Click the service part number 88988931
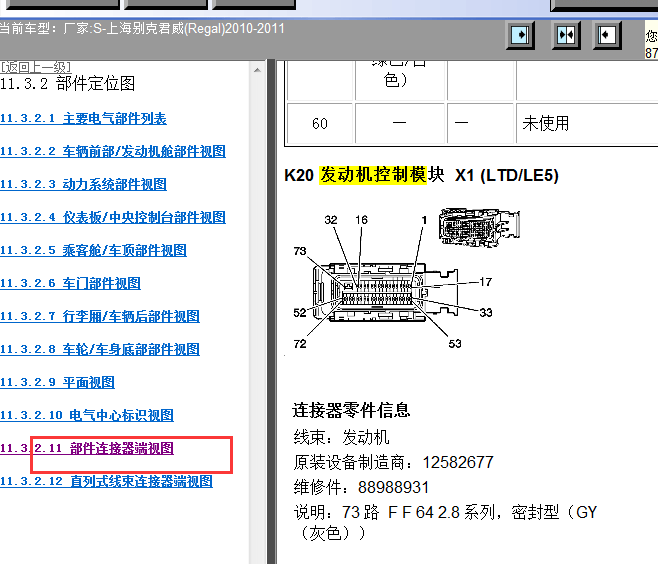Image resolution: width=658 pixels, height=564 pixels. pyautogui.click(x=393, y=488)
